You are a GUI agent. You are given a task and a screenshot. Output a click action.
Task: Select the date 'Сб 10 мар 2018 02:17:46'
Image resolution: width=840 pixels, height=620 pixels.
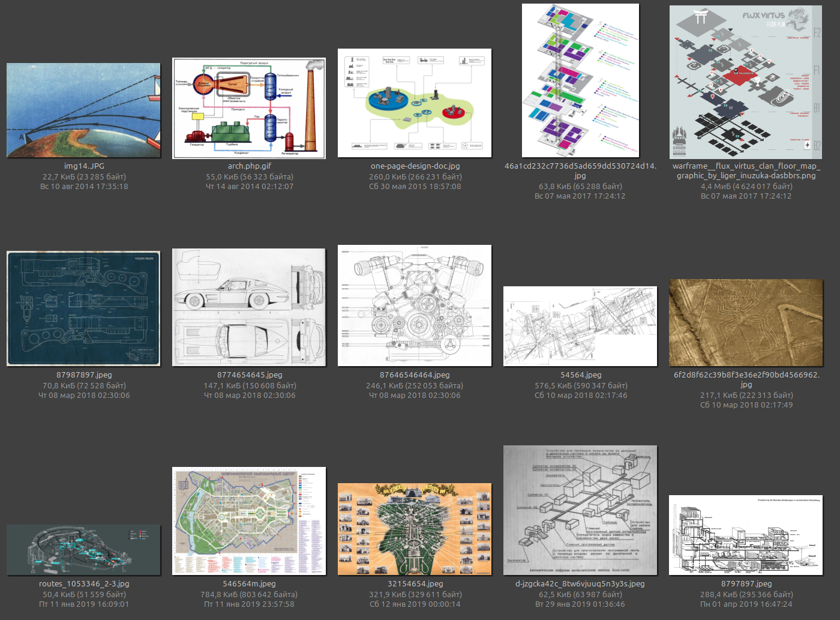point(581,396)
